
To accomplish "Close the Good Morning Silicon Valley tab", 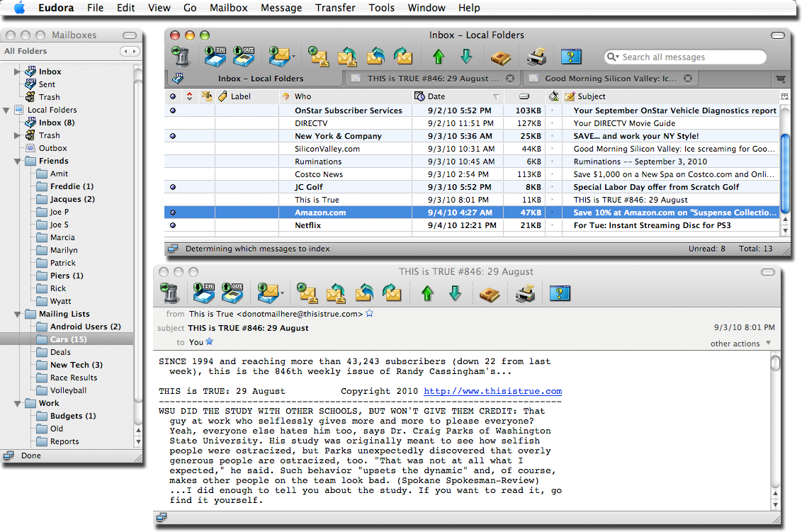I will click(x=688, y=78).
